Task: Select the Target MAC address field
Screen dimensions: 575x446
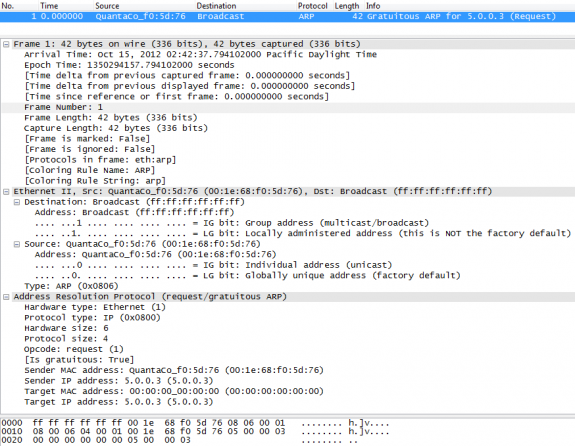Action: 174,391
